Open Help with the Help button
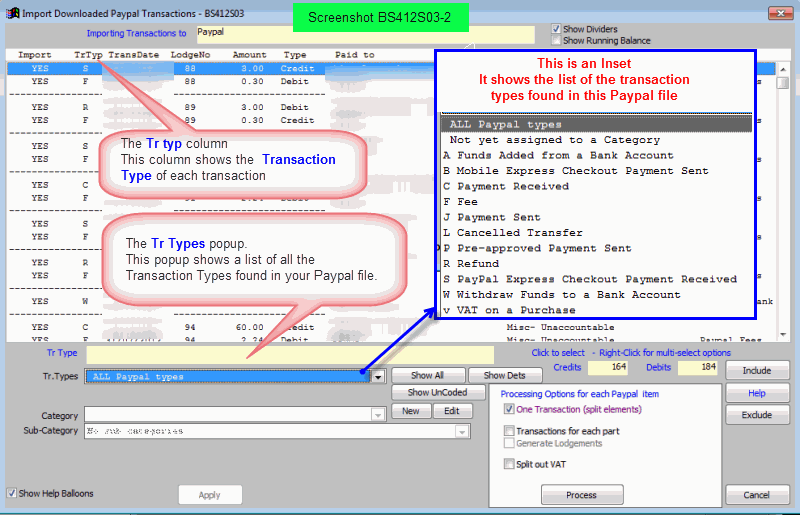The height and width of the screenshot is (515, 800). tap(757, 393)
